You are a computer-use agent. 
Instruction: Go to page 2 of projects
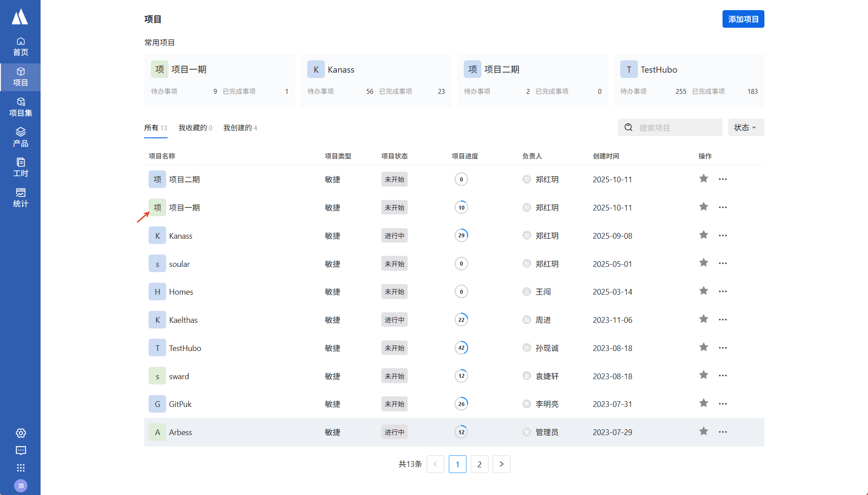479,464
